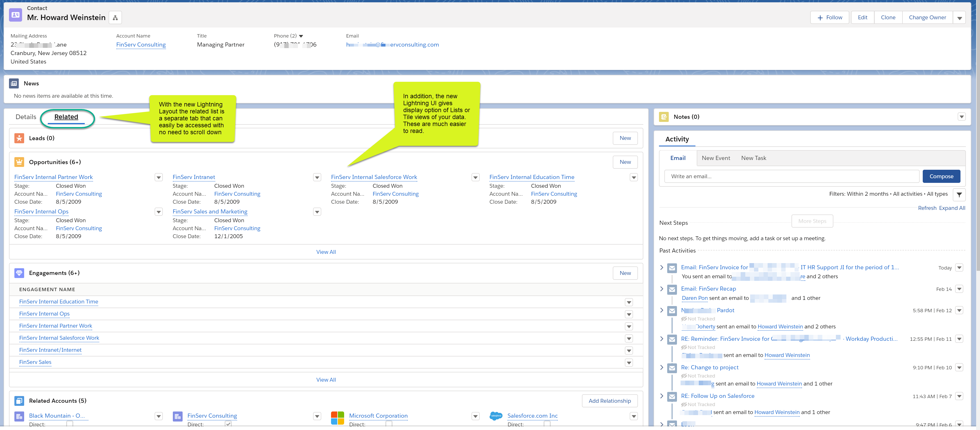Toggle Direct checkbox for FinServ Consulting
Screen dimensions: 980x430
(x=228, y=424)
